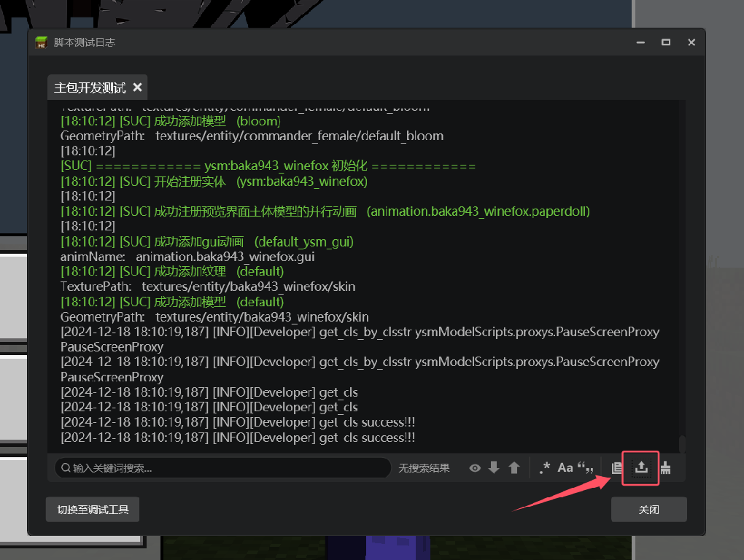Click the clear log broom icon

(665, 468)
